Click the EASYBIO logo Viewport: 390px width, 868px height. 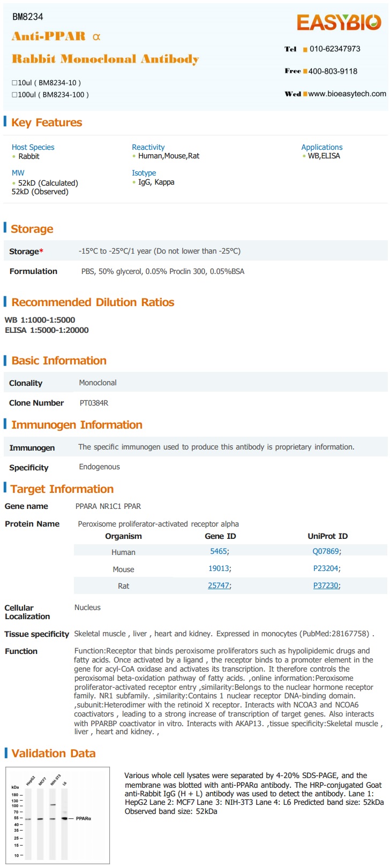pyautogui.click(x=339, y=22)
